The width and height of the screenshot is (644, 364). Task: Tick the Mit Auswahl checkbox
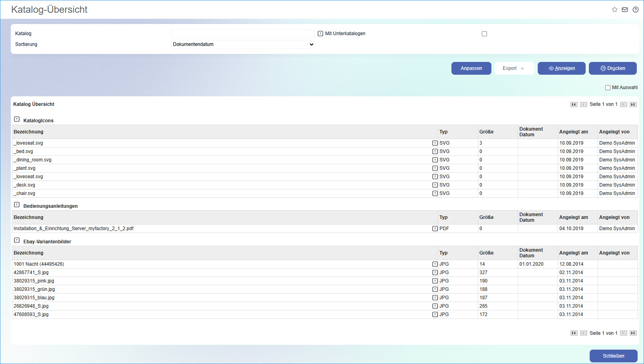click(x=608, y=88)
